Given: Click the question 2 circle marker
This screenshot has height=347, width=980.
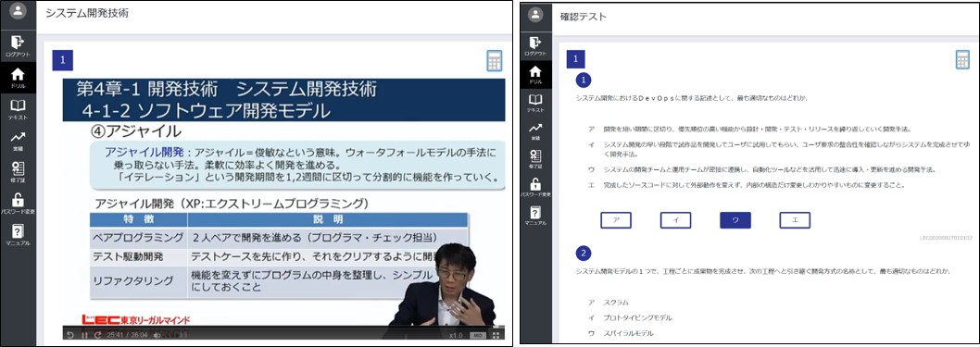Looking at the screenshot, I should pyautogui.click(x=583, y=254).
